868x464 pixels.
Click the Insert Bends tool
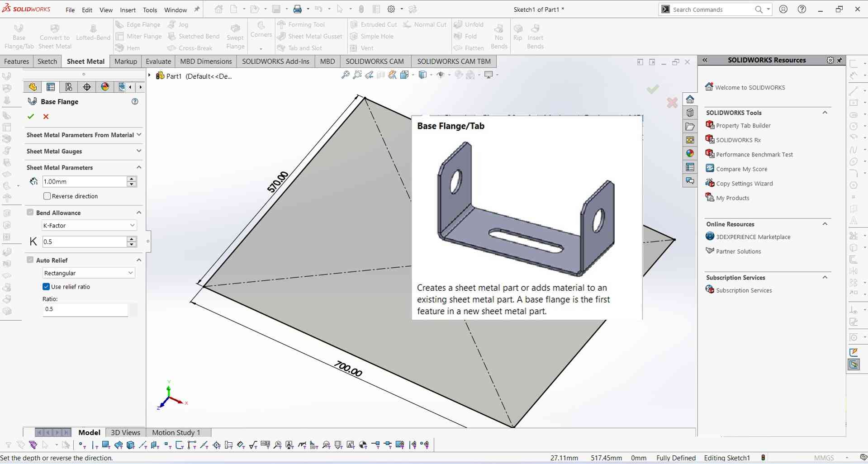535,36
